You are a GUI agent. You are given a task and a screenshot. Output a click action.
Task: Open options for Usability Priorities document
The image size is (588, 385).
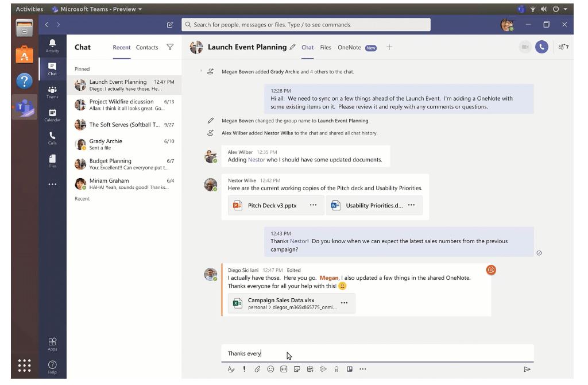pyautogui.click(x=411, y=205)
